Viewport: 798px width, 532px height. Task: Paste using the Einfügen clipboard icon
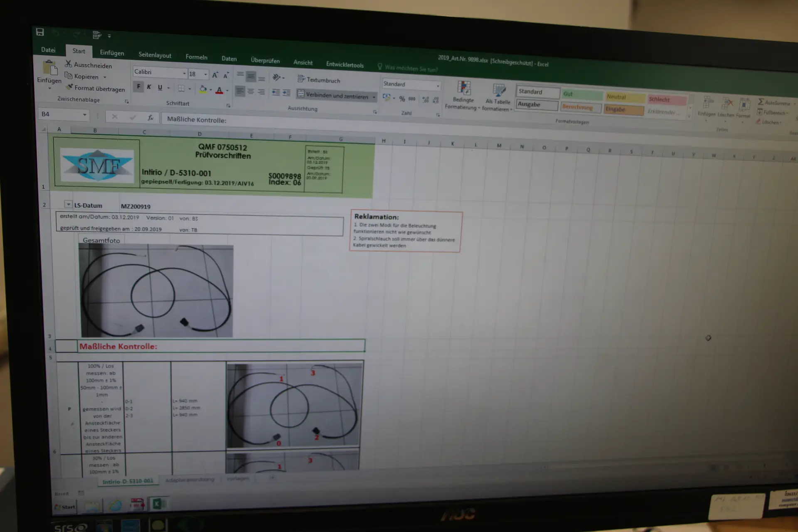(49, 68)
